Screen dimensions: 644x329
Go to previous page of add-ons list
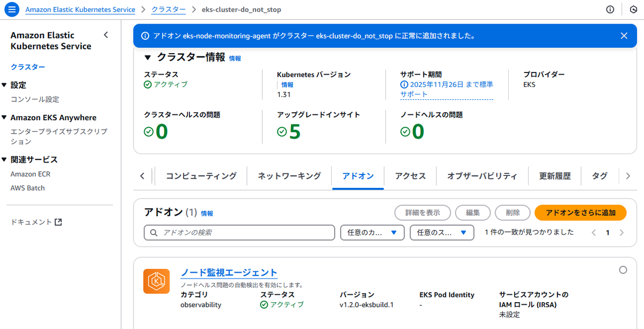594,233
